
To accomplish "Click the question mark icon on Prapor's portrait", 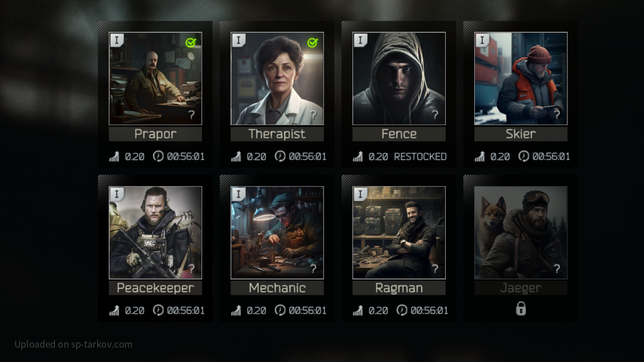I will (x=192, y=115).
